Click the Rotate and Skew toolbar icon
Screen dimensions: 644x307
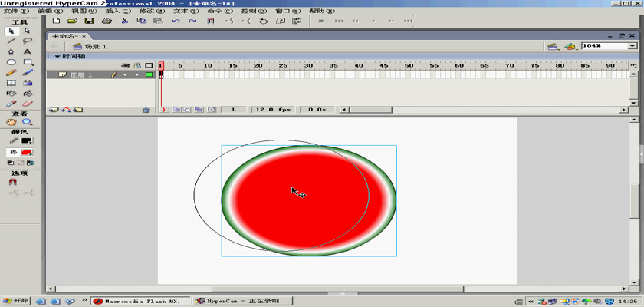263,21
